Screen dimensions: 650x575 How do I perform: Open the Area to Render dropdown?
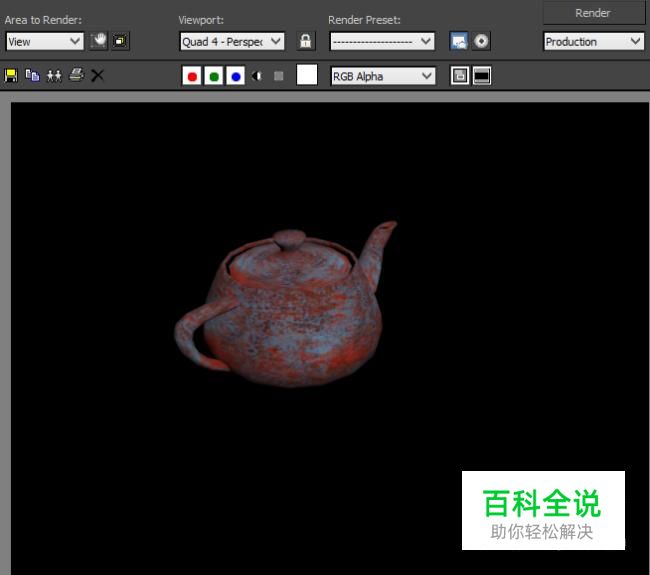click(45, 41)
